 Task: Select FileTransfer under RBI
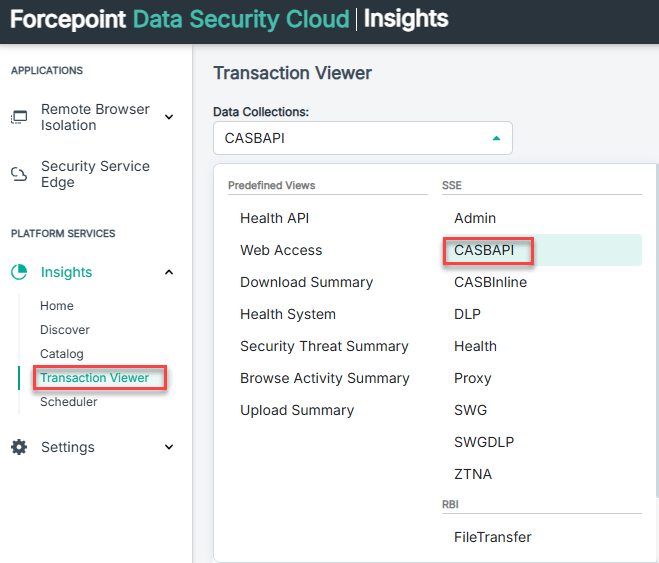click(x=492, y=537)
